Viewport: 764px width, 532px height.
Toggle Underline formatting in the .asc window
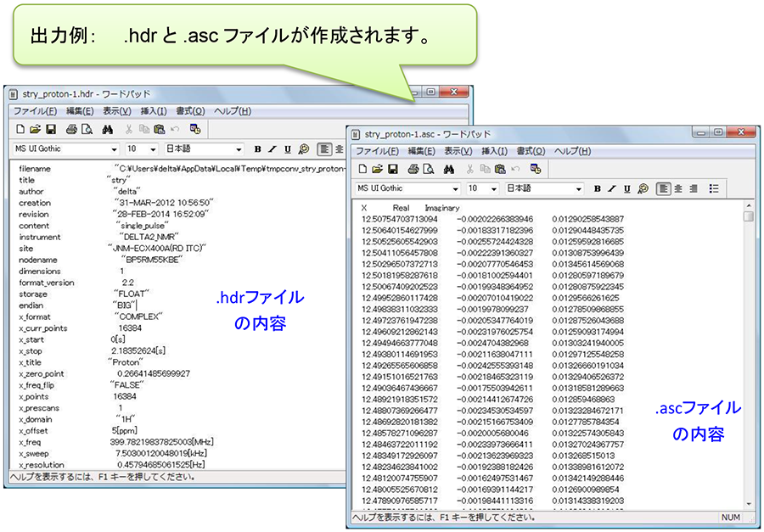point(627,188)
